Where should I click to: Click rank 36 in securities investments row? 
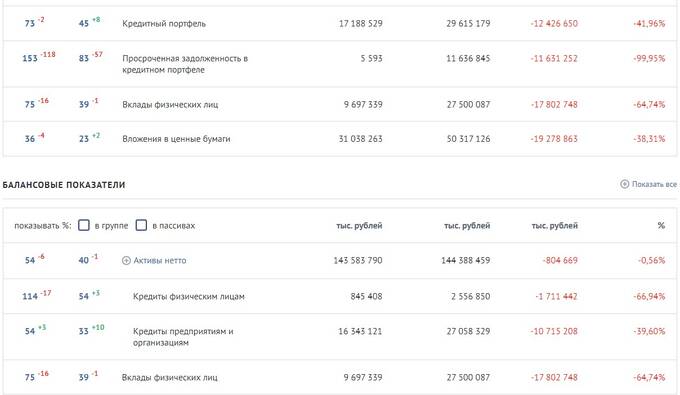click(x=29, y=139)
